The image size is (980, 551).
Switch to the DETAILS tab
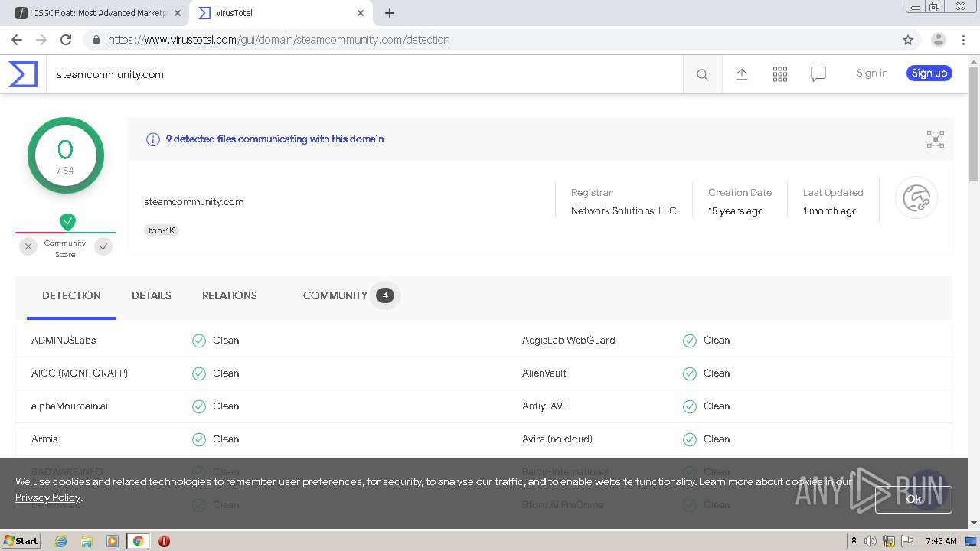tap(152, 295)
